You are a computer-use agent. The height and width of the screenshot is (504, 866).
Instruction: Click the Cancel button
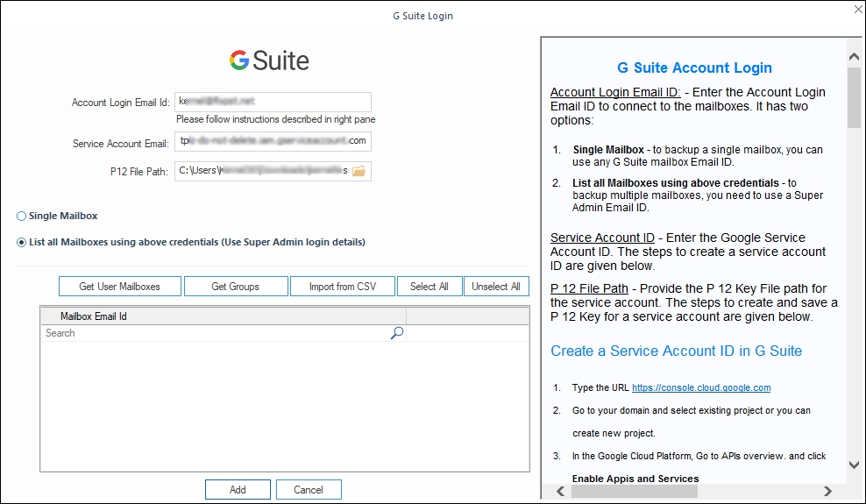(x=309, y=490)
